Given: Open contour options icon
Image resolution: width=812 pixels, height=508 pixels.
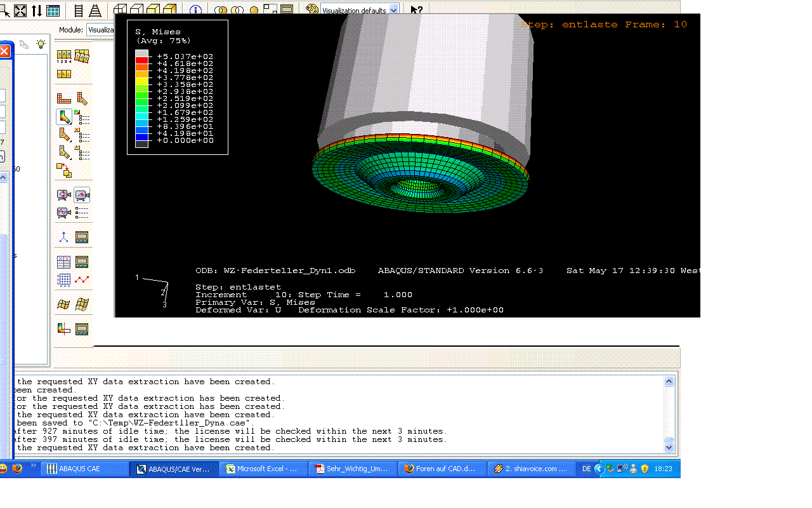Looking at the screenshot, I should tap(82, 117).
